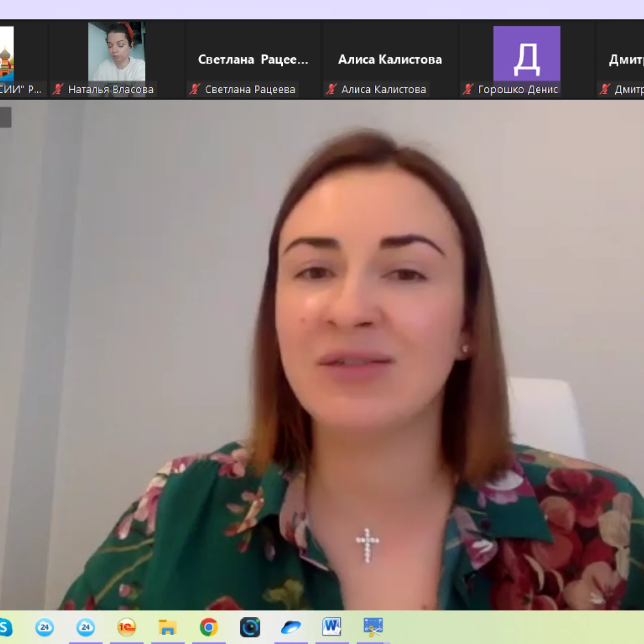Click muted mic icon of Наталья Власова
Image resolution: width=644 pixels, height=644 pixels.
[58, 89]
